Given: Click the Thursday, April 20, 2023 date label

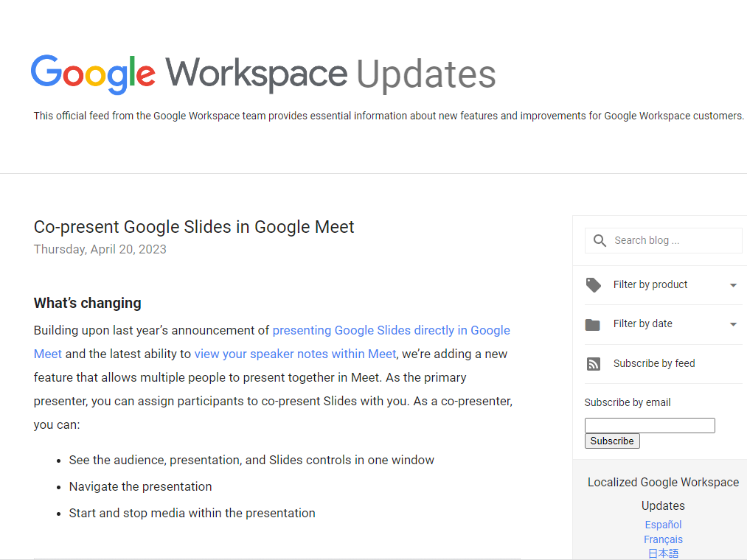Looking at the screenshot, I should [x=100, y=249].
